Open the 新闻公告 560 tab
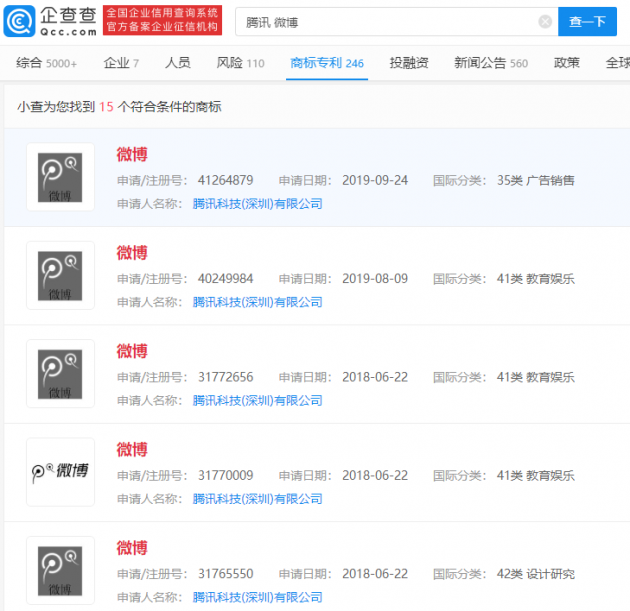This screenshot has width=630, height=611. (x=491, y=63)
